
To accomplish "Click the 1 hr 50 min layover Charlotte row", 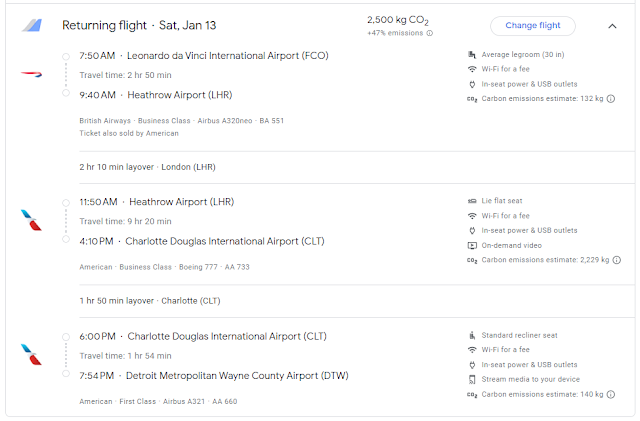I will (x=151, y=301).
